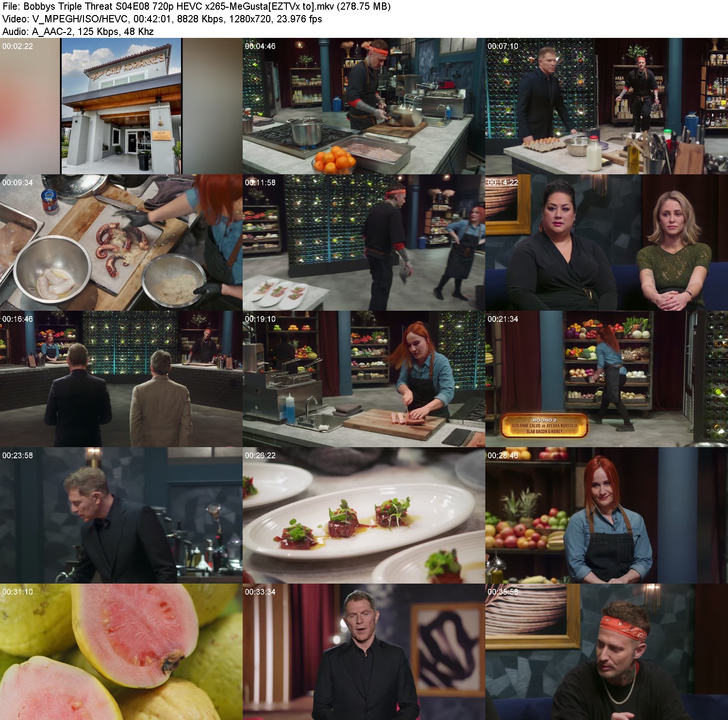
Task: Select the thumbnail at 00:11:58
Action: point(364,243)
